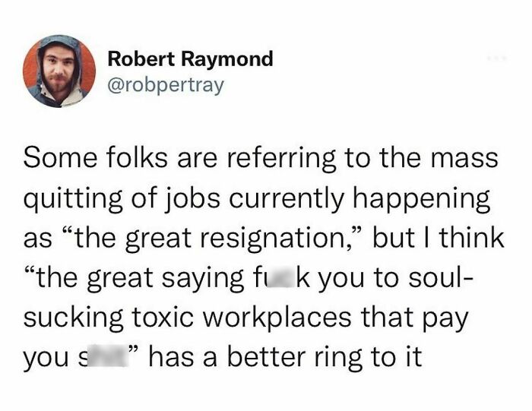
Task: Click the word "quitting" in the tweet
Action: click(x=73, y=200)
